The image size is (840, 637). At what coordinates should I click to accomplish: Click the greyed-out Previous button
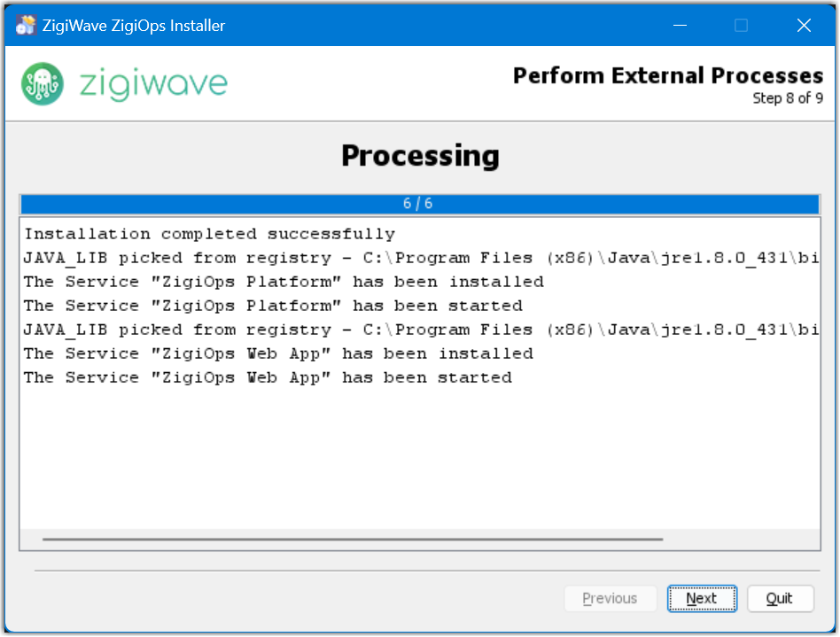[610, 599]
